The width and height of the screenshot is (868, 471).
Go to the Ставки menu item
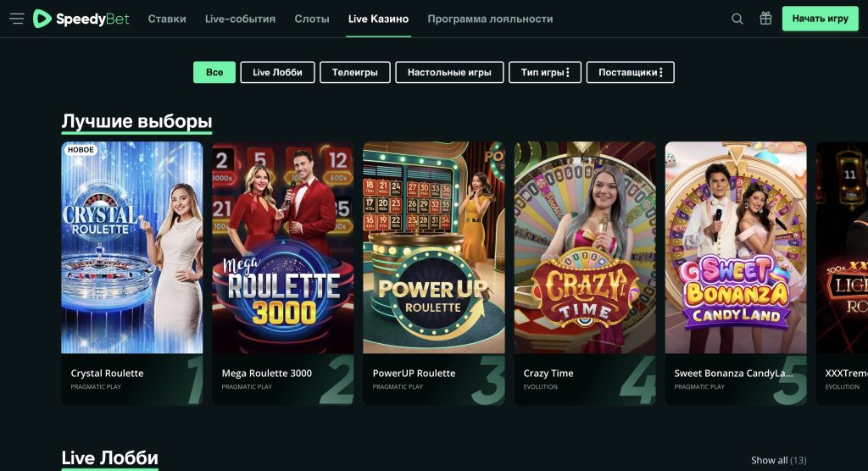click(167, 19)
